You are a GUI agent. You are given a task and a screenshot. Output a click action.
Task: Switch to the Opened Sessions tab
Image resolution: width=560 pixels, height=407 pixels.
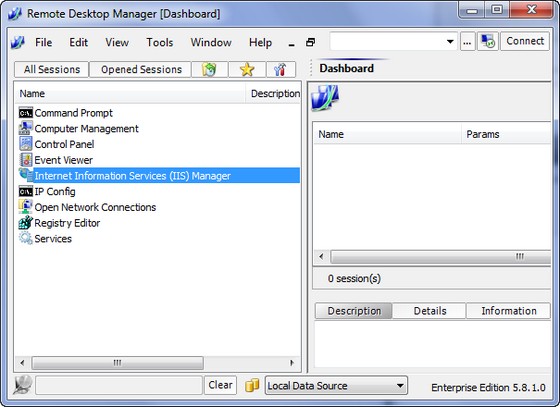[x=141, y=69]
